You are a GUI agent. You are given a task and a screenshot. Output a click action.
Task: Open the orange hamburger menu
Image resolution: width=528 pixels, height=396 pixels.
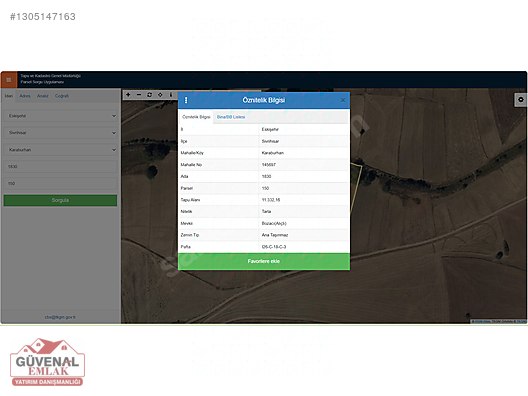(9, 80)
